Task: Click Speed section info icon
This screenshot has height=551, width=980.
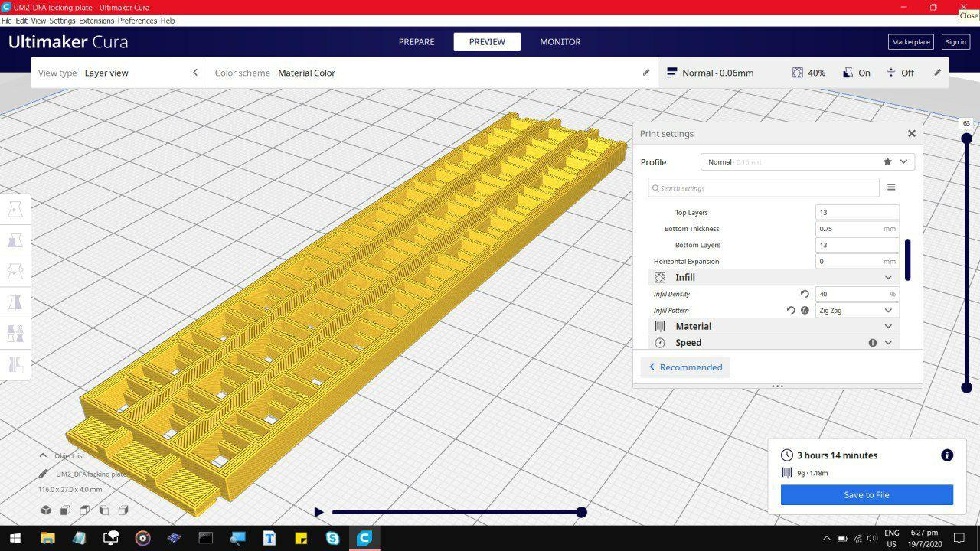Action: coord(872,343)
